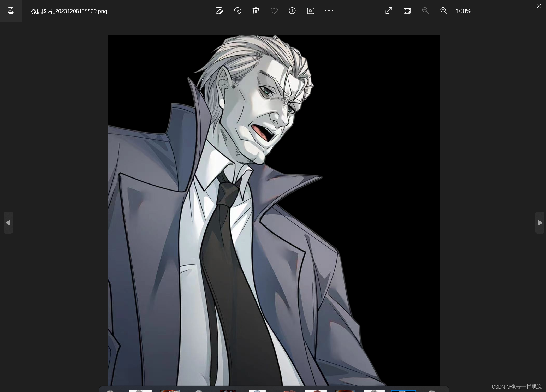Screen dimensions: 546x392
Task: Open the three-dots See more menu
Action: click(329, 11)
